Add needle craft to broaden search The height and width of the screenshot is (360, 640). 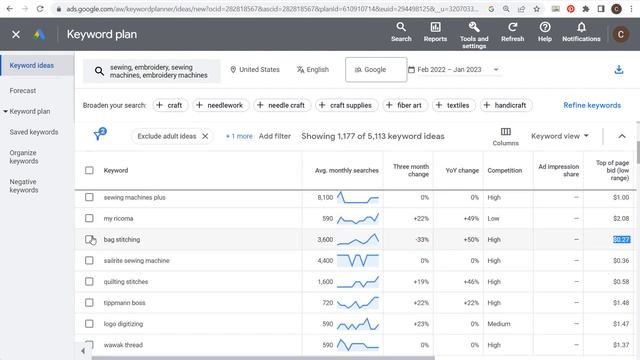tap(282, 105)
